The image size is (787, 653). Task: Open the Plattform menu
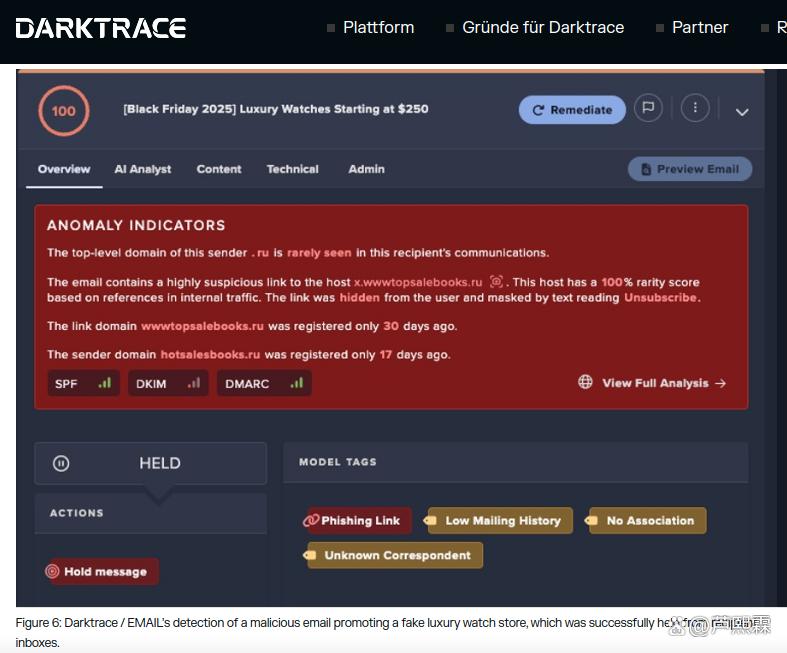click(x=378, y=27)
